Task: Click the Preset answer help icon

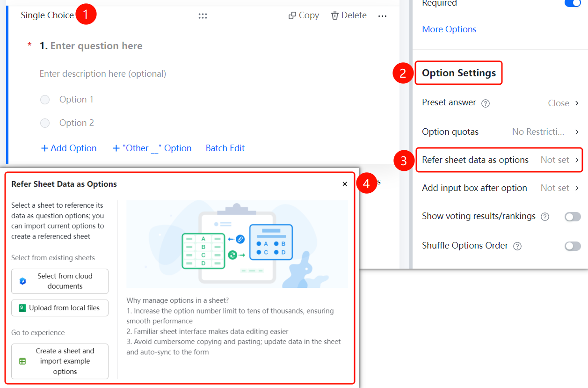Action: tap(486, 103)
